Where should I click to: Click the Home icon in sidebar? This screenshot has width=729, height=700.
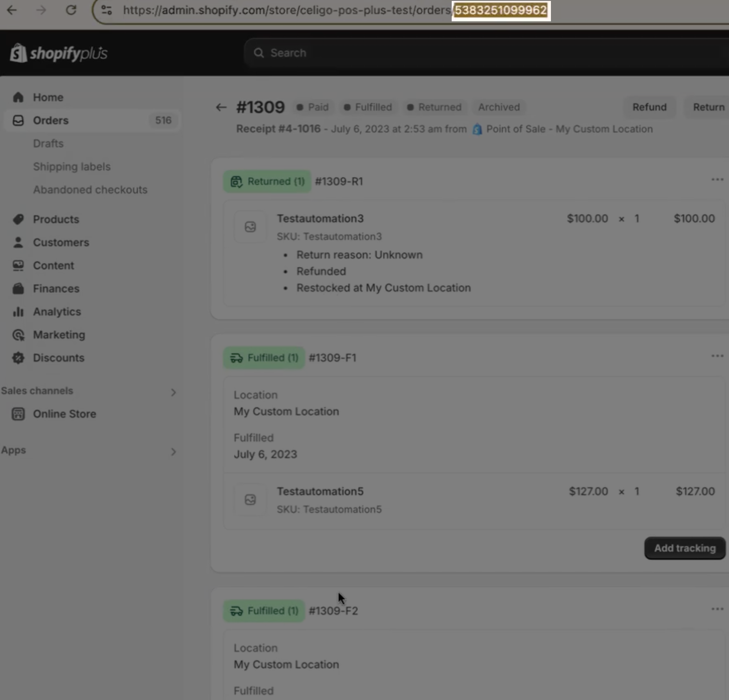tap(18, 97)
